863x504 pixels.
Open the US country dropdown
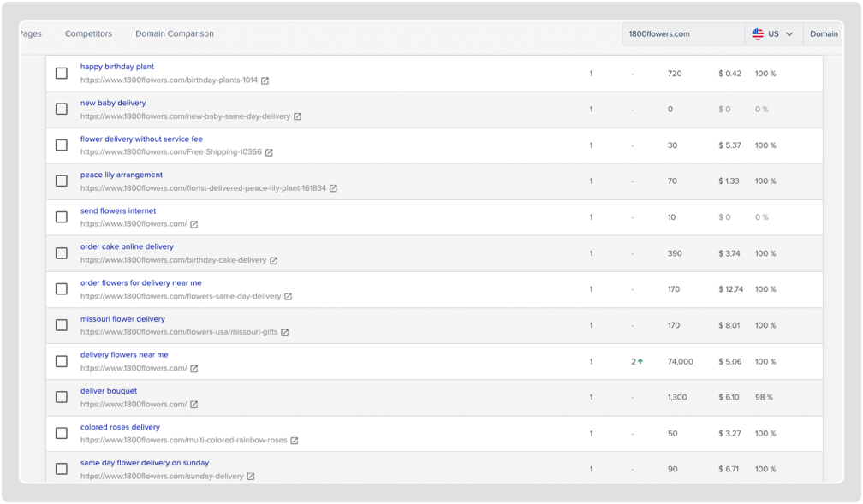point(773,34)
